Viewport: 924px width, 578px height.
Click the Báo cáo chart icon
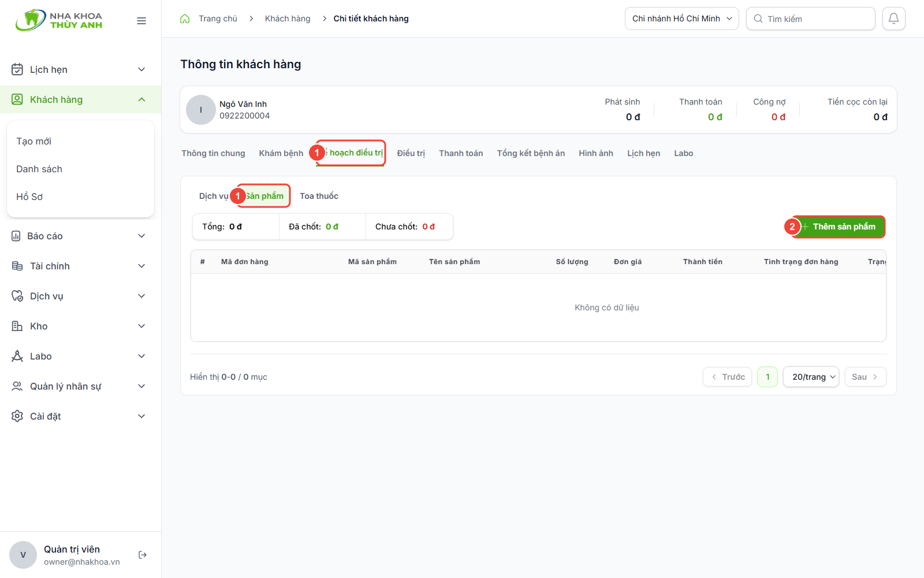coord(16,236)
